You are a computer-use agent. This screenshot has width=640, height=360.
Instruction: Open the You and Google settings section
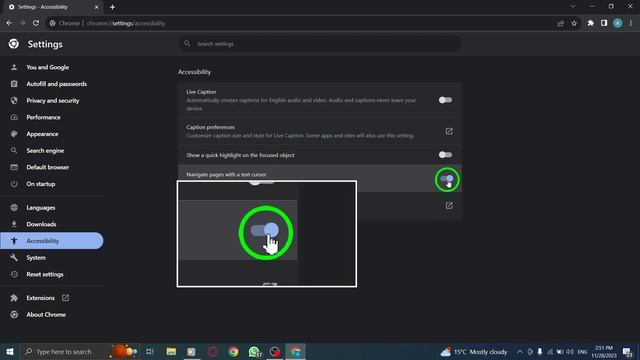point(47,67)
